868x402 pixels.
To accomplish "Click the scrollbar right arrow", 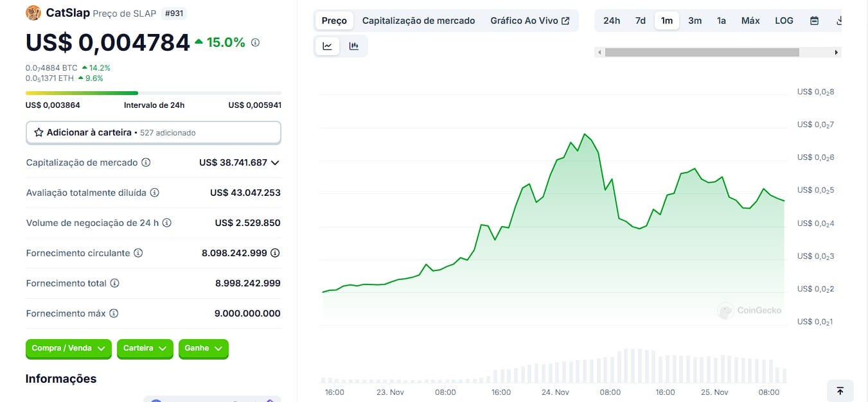I will (x=836, y=52).
